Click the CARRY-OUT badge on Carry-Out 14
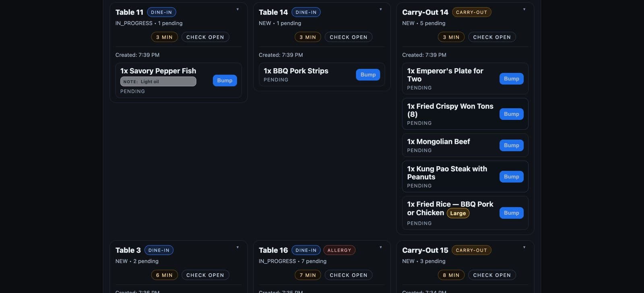This screenshot has height=293, width=644. (471, 12)
